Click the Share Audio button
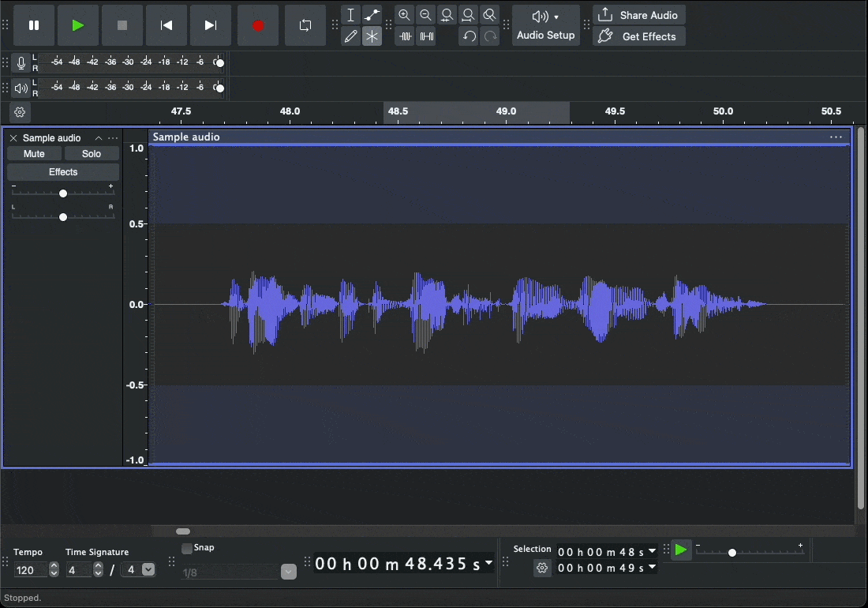 coord(639,15)
